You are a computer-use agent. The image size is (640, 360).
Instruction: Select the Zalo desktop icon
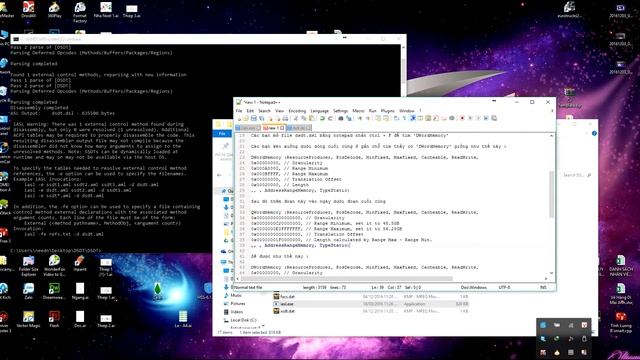click(28, 291)
